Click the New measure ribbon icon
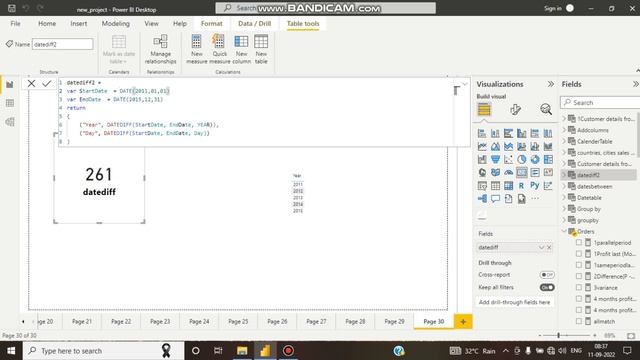The height and width of the screenshot is (360, 640). coord(196,49)
